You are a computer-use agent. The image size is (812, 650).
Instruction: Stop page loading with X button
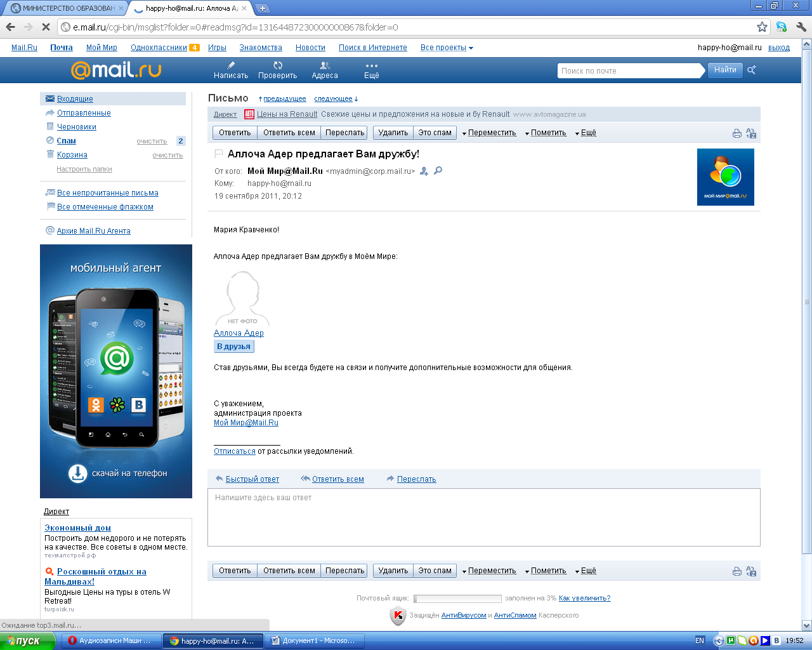[x=46, y=27]
